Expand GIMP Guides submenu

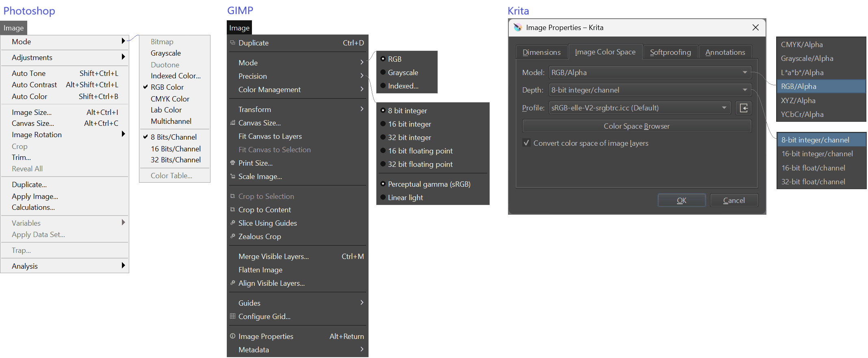[x=298, y=303]
